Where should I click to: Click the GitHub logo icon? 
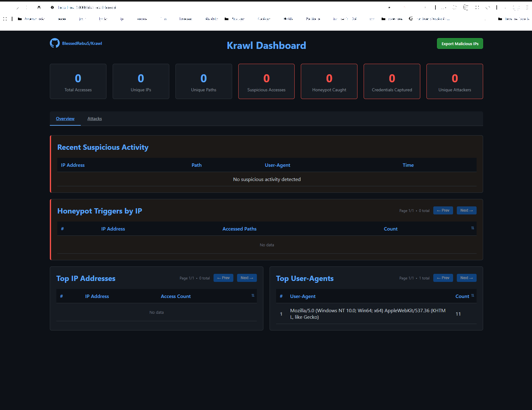point(55,43)
